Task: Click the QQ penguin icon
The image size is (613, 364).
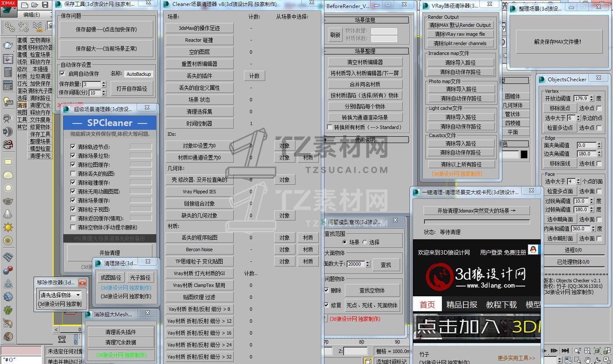Action: click(x=533, y=249)
